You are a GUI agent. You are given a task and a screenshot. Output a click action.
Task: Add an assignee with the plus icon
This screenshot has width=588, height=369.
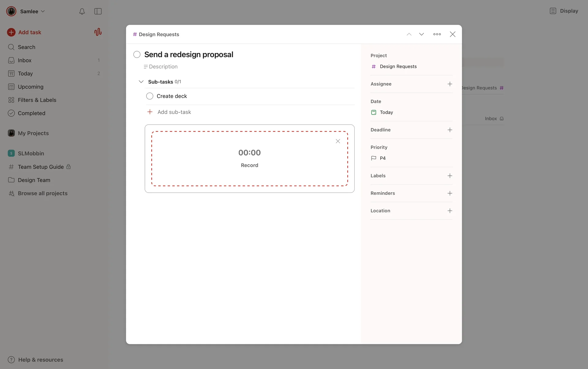click(450, 84)
